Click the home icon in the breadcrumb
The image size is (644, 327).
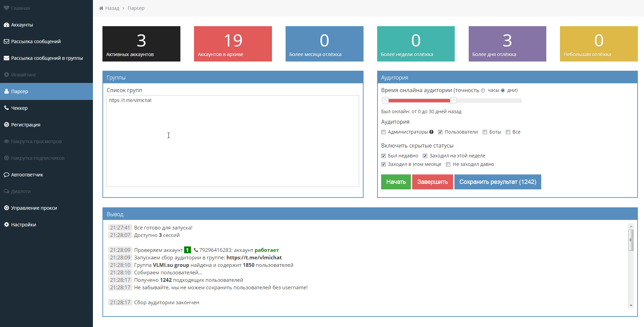101,8
